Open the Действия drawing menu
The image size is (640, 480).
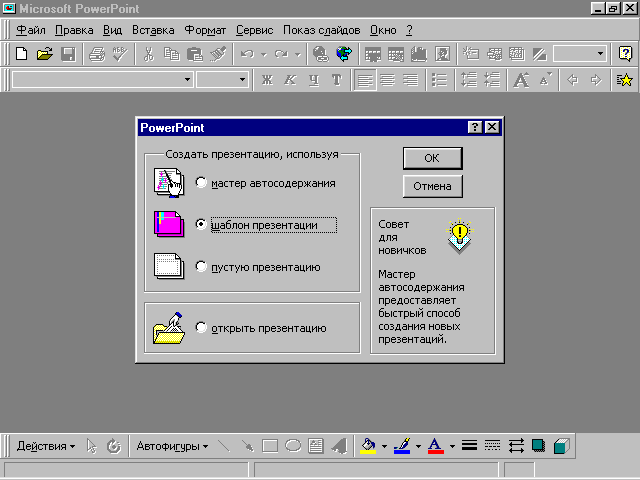[x=46, y=446]
